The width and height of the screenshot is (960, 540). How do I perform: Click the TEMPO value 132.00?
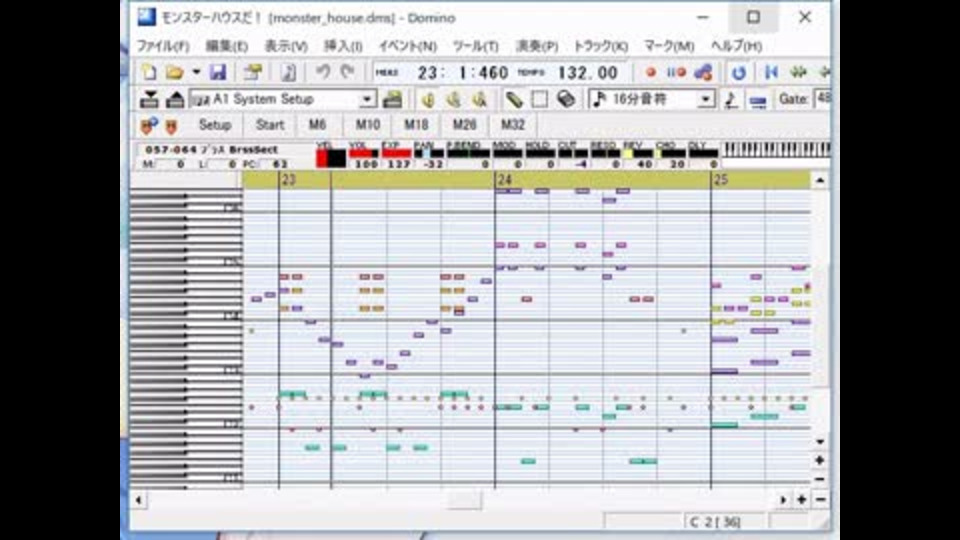[x=588, y=73]
